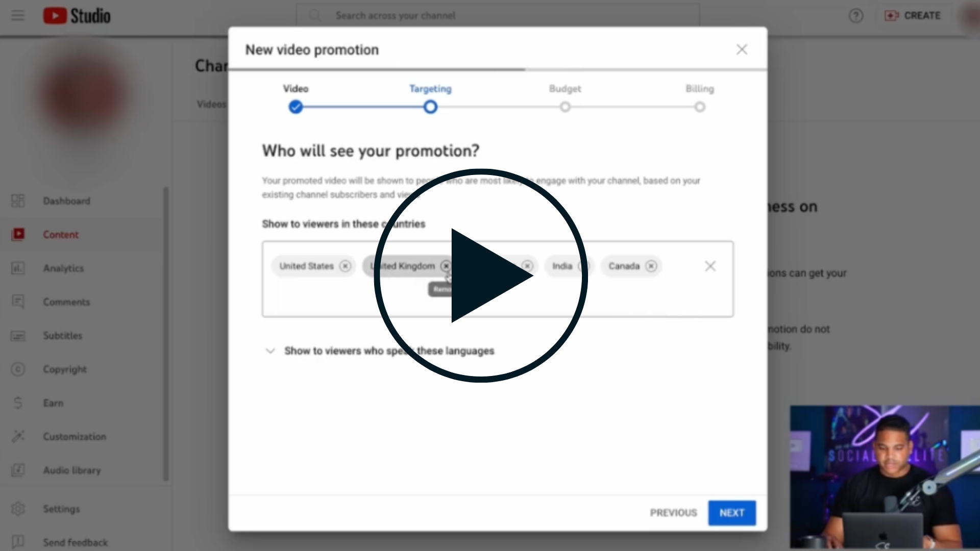Play the video with center play button
The height and width of the screenshot is (551, 980).
pos(480,275)
